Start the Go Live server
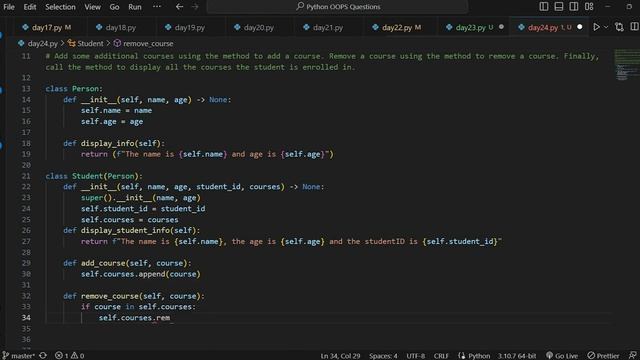640x360 pixels. point(562,356)
